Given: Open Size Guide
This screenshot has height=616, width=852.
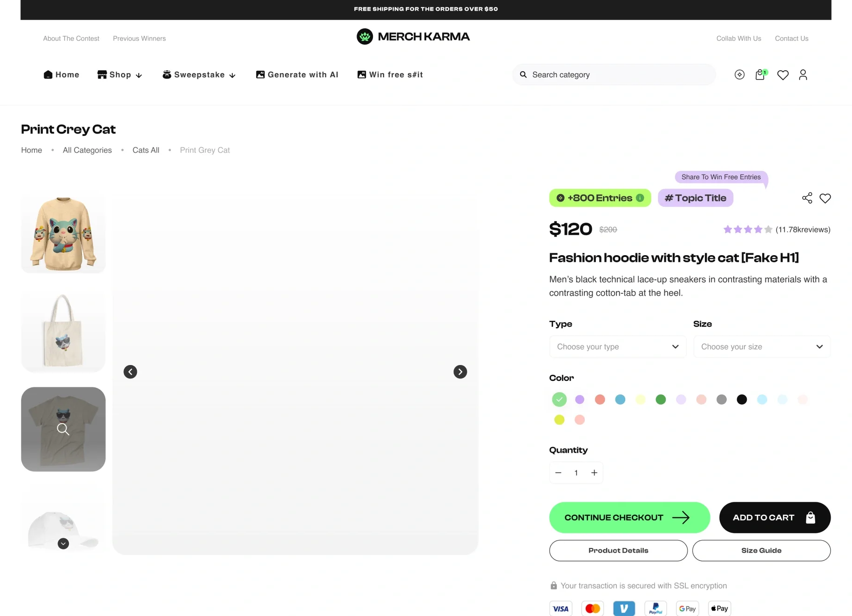Looking at the screenshot, I should click(x=761, y=550).
